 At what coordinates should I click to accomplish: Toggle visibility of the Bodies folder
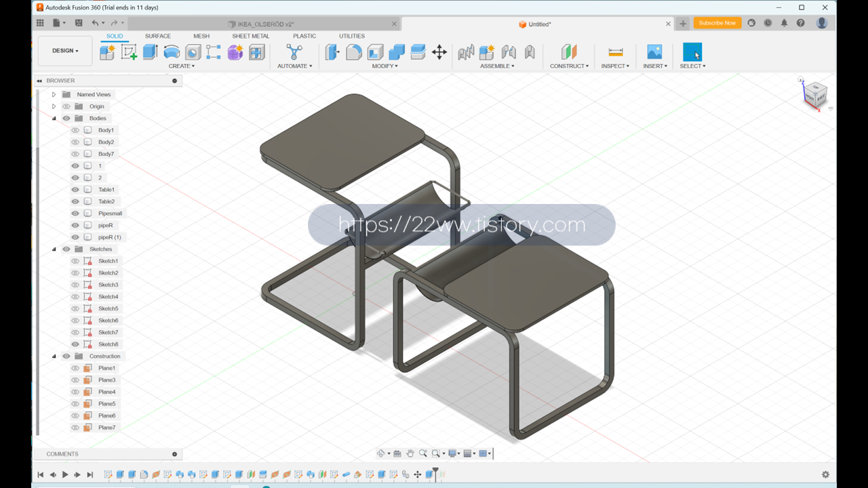(x=66, y=118)
